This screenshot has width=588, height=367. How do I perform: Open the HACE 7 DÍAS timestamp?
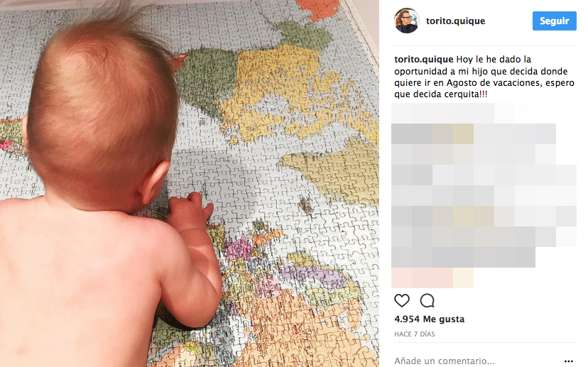[415, 334]
